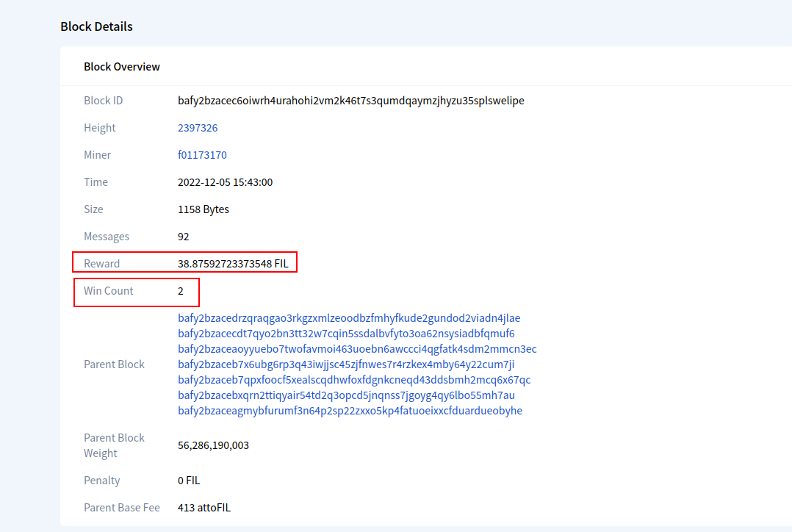
Task: Click the Size value 1158 Bytes
Action: (202, 209)
